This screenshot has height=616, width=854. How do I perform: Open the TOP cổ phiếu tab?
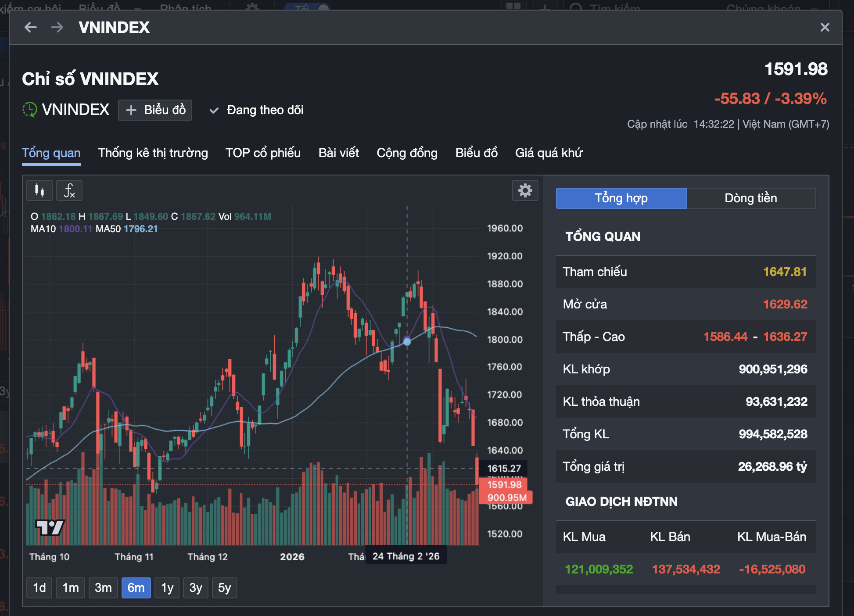pyautogui.click(x=263, y=153)
